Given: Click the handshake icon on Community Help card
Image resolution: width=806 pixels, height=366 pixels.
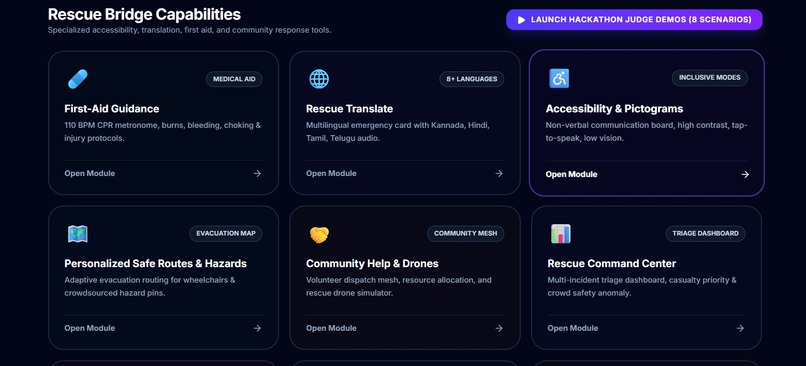Looking at the screenshot, I should pyautogui.click(x=319, y=235).
